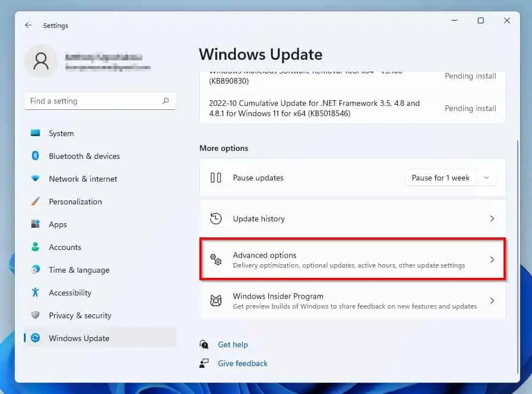Click the Privacy shield icon
This screenshot has height=394, width=532.
tap(35, 315)
